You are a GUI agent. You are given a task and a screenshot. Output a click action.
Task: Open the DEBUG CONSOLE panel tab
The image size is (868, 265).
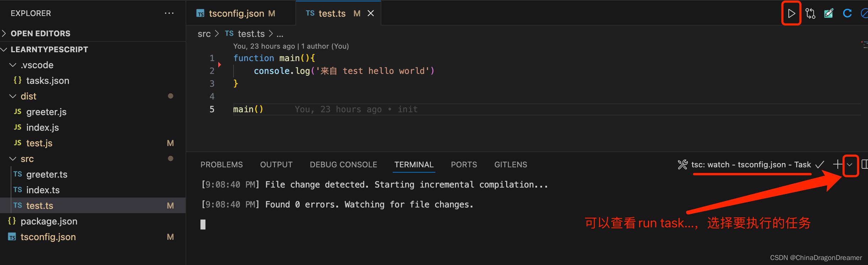coord(343,164)
